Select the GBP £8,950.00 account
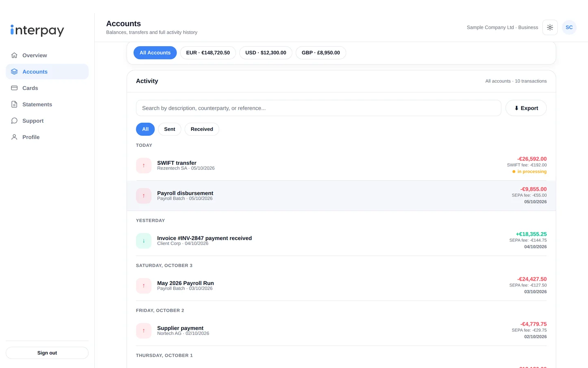This screenshot has height=368, width=588. [x=321, y=53]
